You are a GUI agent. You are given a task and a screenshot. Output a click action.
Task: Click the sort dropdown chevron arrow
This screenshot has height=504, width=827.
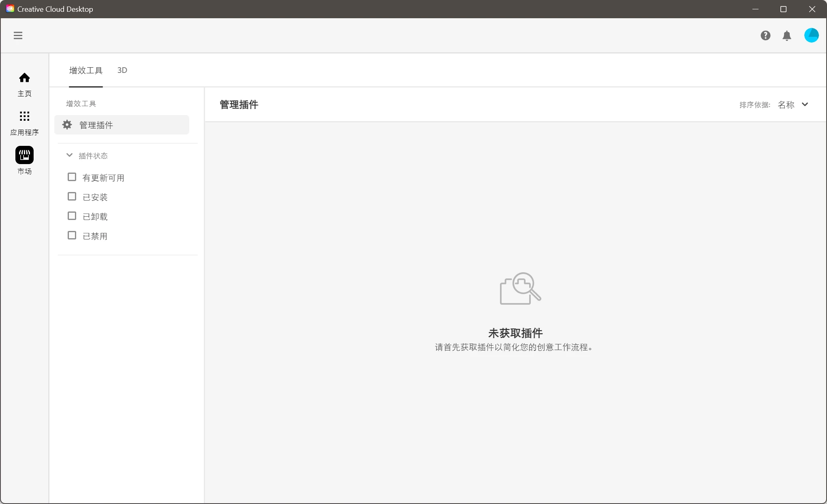pos(805,105)
